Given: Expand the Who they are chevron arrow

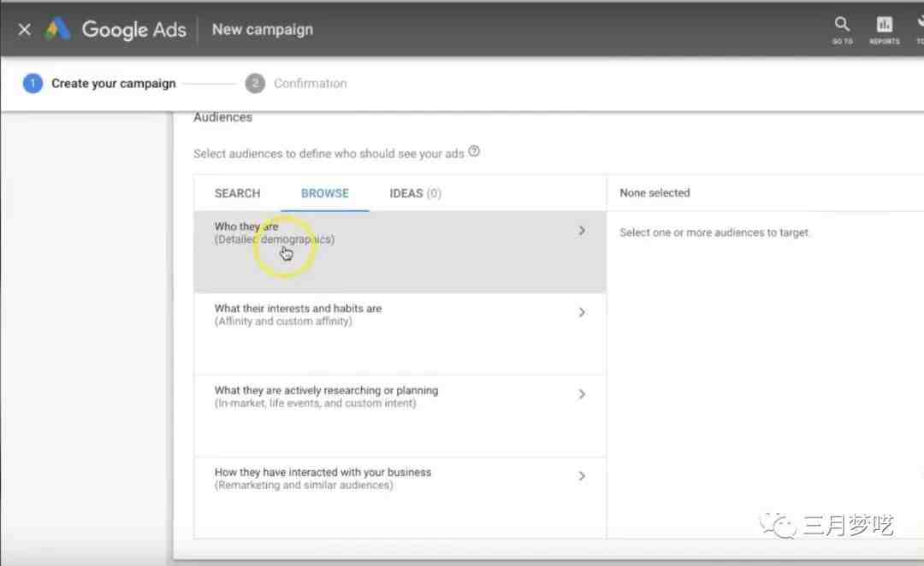Looking at the screenshot, I should (582, 231).
